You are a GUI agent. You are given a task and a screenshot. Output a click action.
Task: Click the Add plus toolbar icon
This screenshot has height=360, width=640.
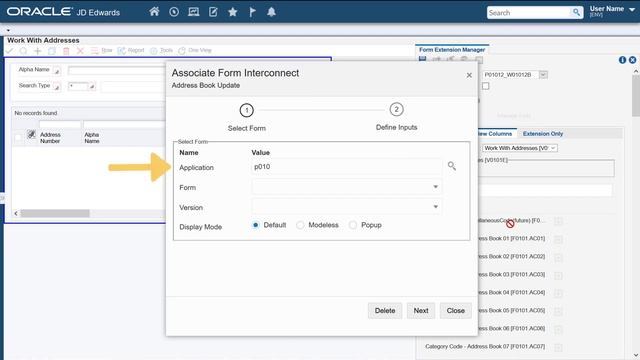point(38,51)
